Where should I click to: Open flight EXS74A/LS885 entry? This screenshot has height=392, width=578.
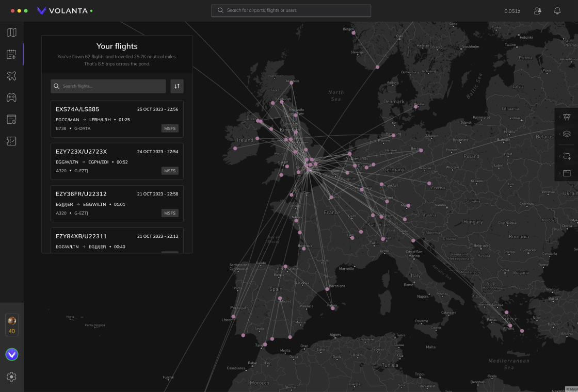coord(117,119)
